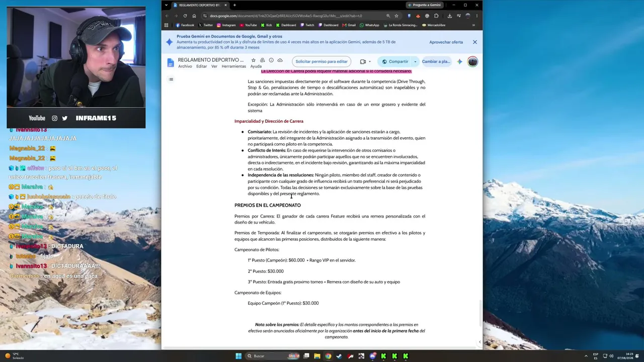The width and height of the screenshot is (644, 362).
Task: Open the Windows Start menu
Action: coord(238,356)
